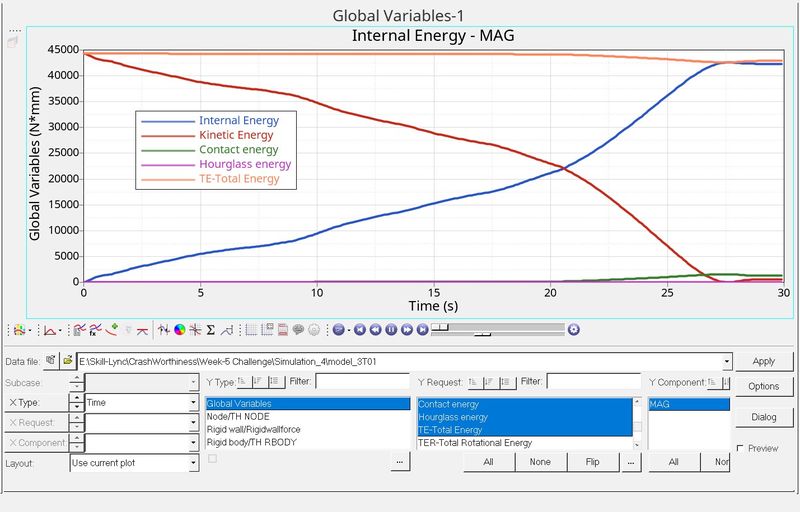Screen dimensions: 800x512
Task: Click the curve trim icon with red line
Action: click(x=142, y=330)
